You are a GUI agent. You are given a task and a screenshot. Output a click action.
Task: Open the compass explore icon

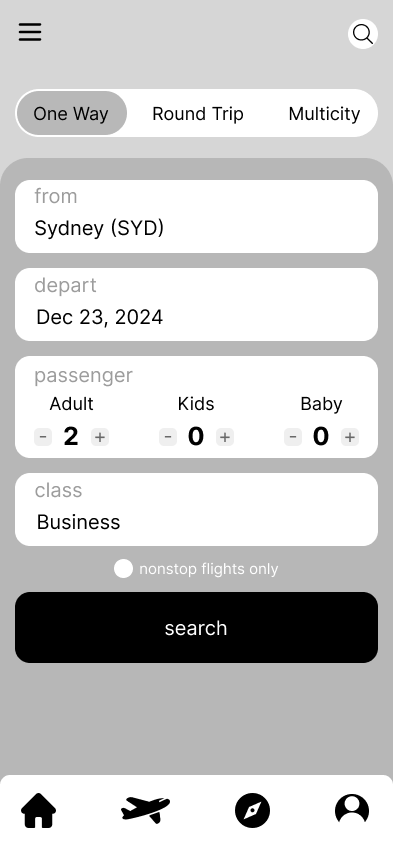point(252,810)
